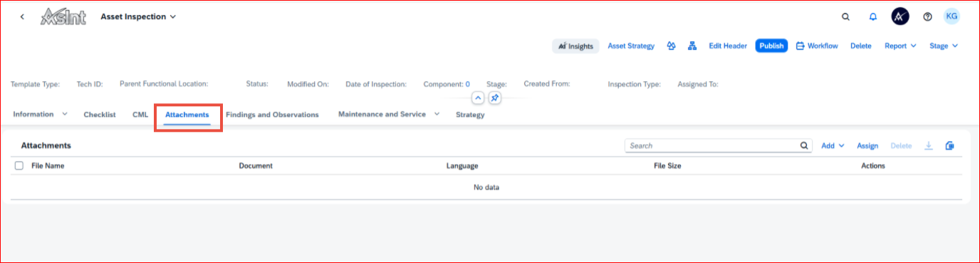Click Assign in the Attachments toolbar
The width and height of the screenshot is (980, 263).
click(867, 145)
